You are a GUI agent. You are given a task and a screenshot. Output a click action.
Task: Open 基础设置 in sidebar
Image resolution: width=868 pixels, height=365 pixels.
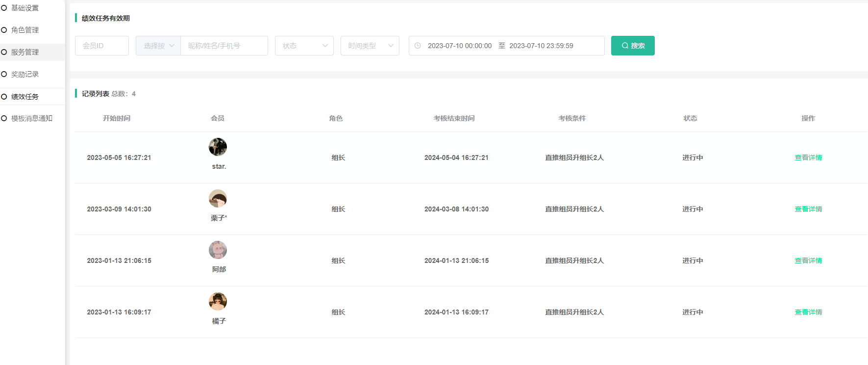pos(25,8)
